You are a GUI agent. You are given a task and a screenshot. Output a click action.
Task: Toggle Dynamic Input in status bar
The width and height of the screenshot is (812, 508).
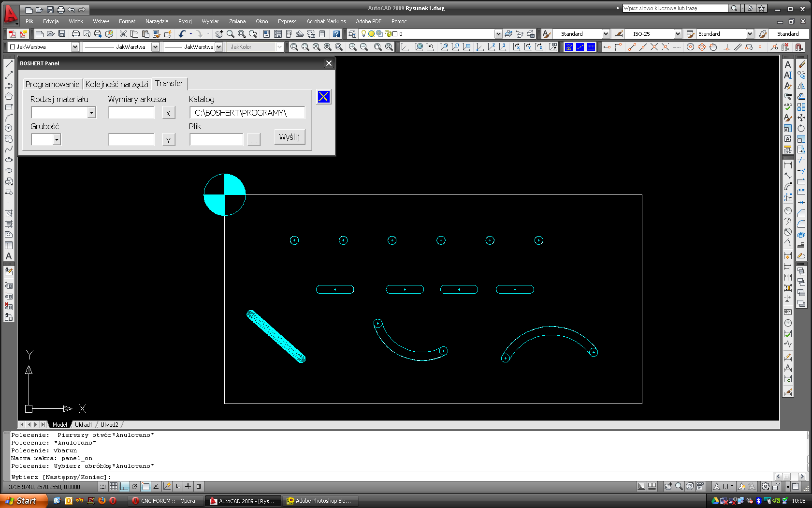[177, 486]
